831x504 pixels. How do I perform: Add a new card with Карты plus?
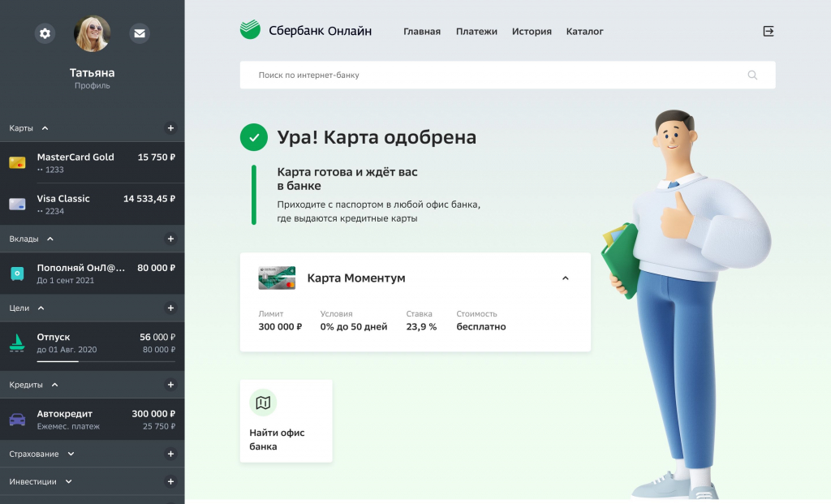click(x=170, y=127)
